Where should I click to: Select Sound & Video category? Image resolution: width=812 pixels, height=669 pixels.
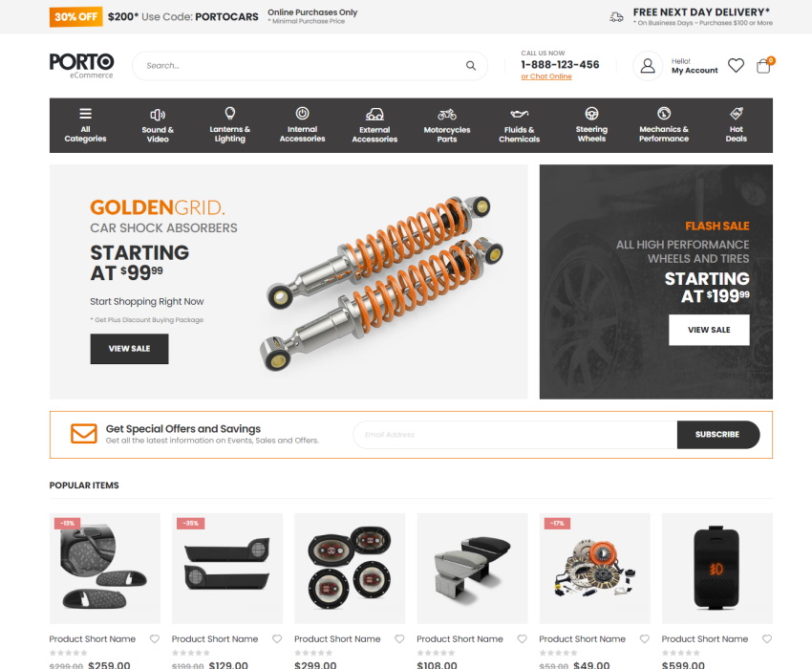(x=158, y=125)
